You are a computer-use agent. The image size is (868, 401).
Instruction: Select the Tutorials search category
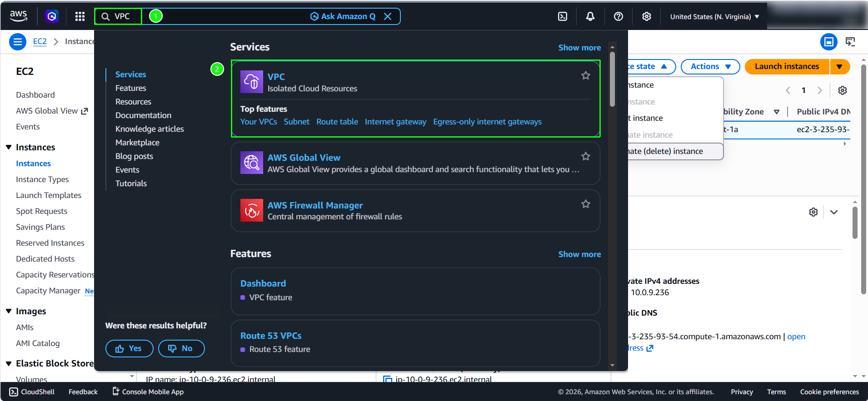131,183
